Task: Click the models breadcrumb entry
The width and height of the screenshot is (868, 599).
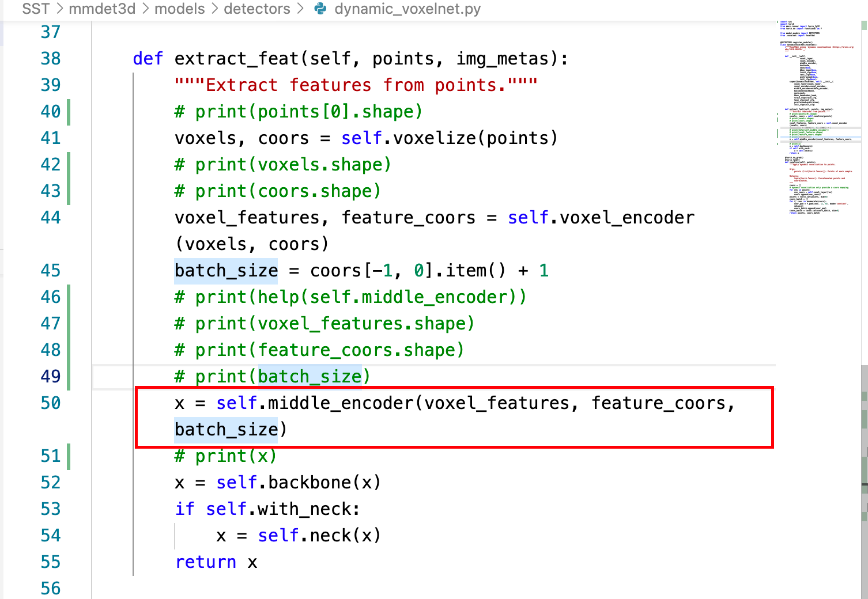Action: coord(180,9)
